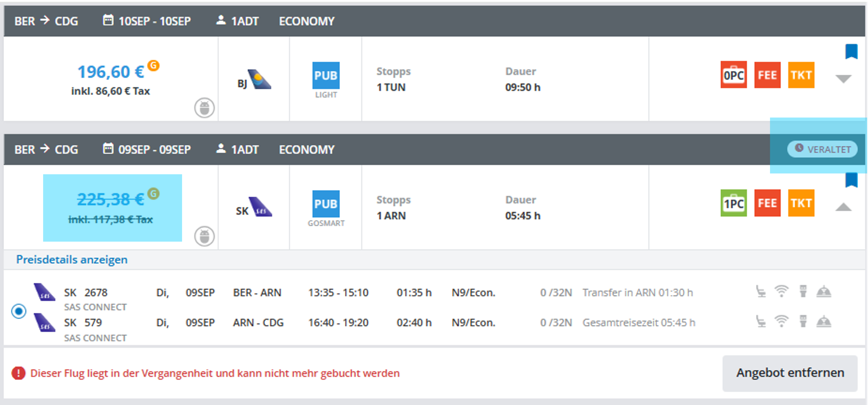Click the WiFi icon on SK 579 row
Viewport: 868px width, 405px height.
pyautogui.click(x=781, y=322)
